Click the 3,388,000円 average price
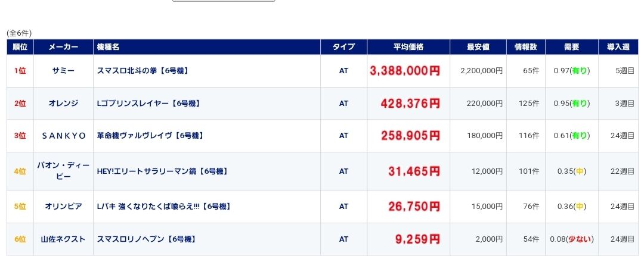644x256 pixels. tap(405, 71)
